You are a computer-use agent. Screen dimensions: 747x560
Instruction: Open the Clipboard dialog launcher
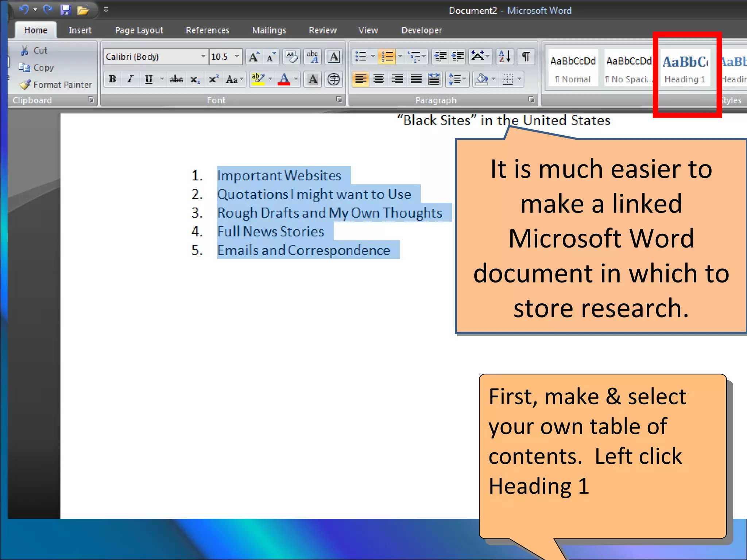click(x=91, y=100)
